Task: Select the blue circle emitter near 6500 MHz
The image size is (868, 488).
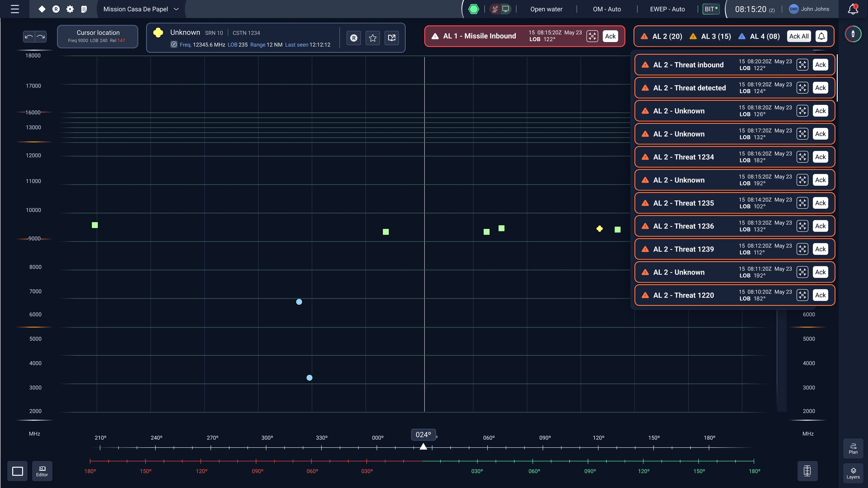Action: [299, 302]
